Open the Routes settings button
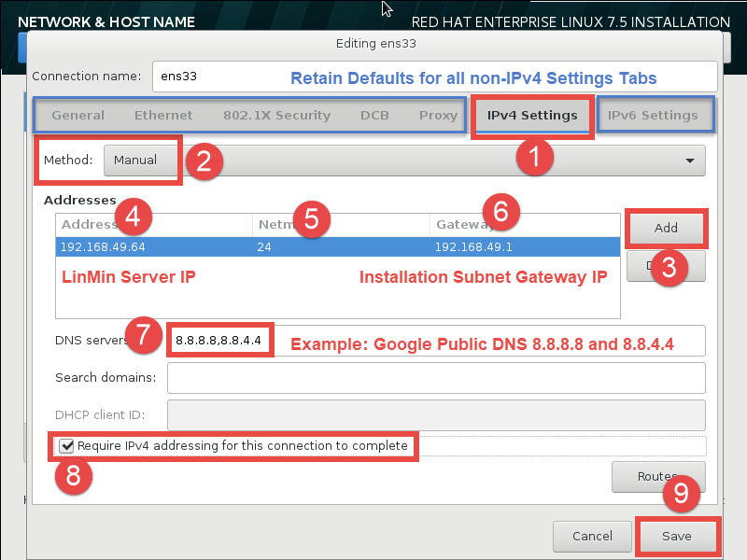This screenshot has width=747, height=560. pyautogui.click(x=657, y=476)
